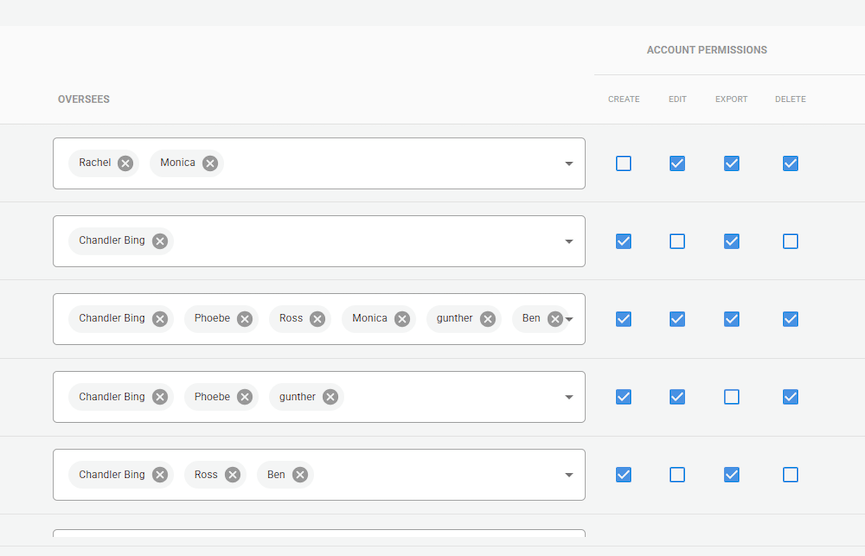Image resolution: width=865 pixels, height=556 pixels.
Task: Click the CREATE column header
Action: click(623, 99)
